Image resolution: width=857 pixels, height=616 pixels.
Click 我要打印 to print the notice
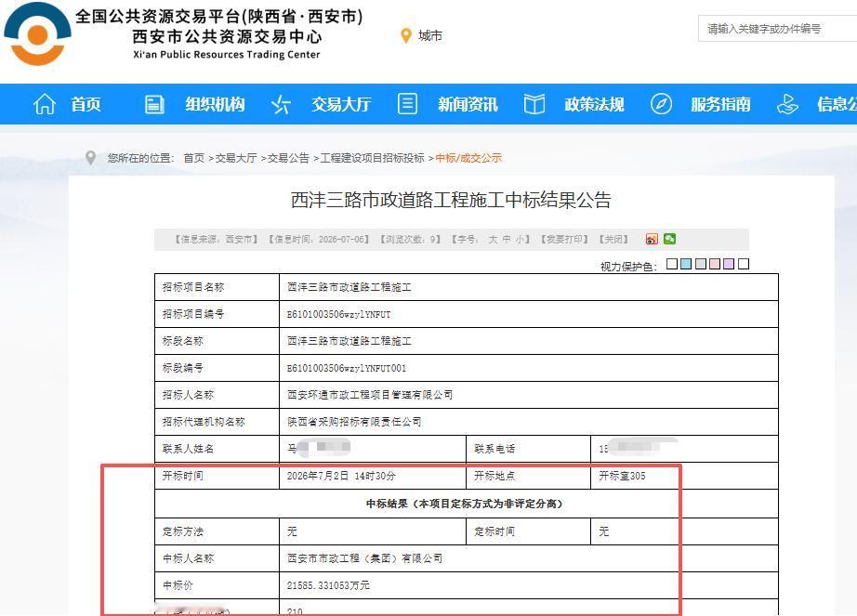point(564,239)
